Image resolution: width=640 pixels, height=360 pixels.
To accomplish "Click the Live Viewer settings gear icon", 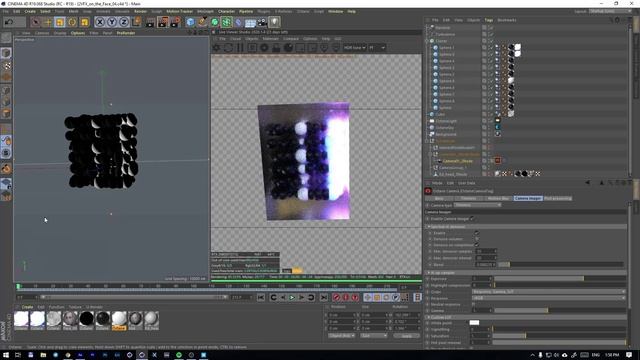I will pos(216,48).
